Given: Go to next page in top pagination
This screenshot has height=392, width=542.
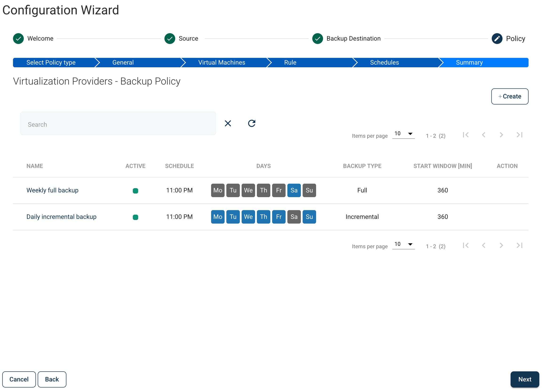Looking at the screenshot, I should [501, 135].
